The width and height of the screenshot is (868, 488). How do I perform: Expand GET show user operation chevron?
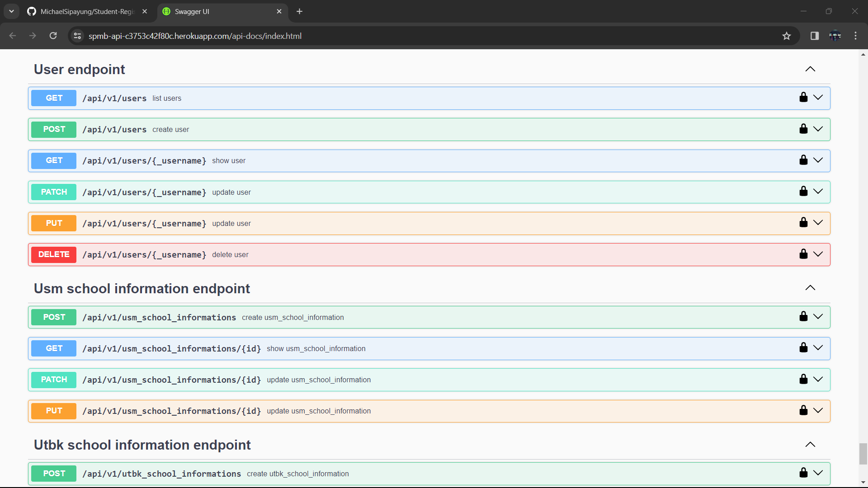[x=818, y=160]
